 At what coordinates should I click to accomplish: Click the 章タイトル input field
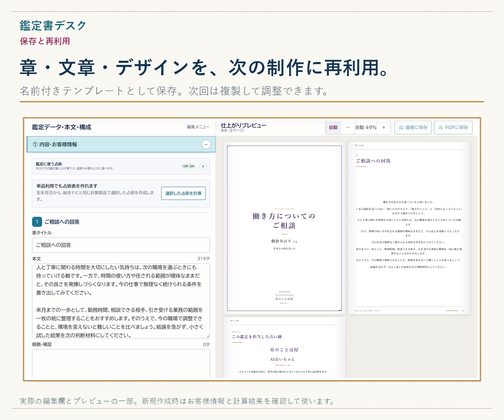tap(121, 245)
